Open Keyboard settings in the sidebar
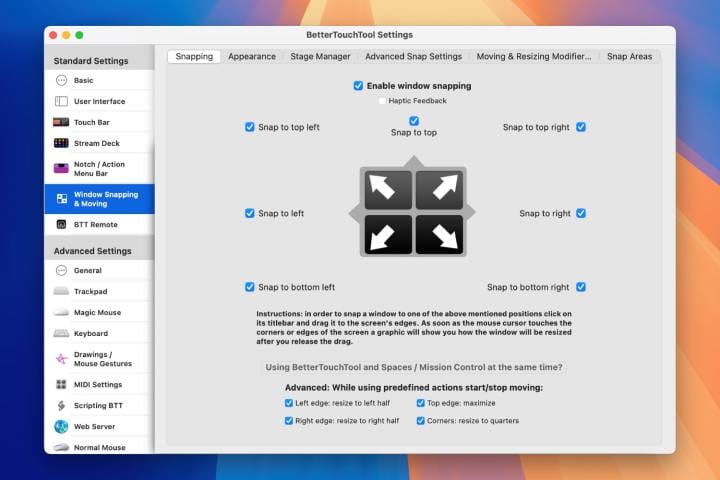The image size is (720, 480). click(91, 334)
